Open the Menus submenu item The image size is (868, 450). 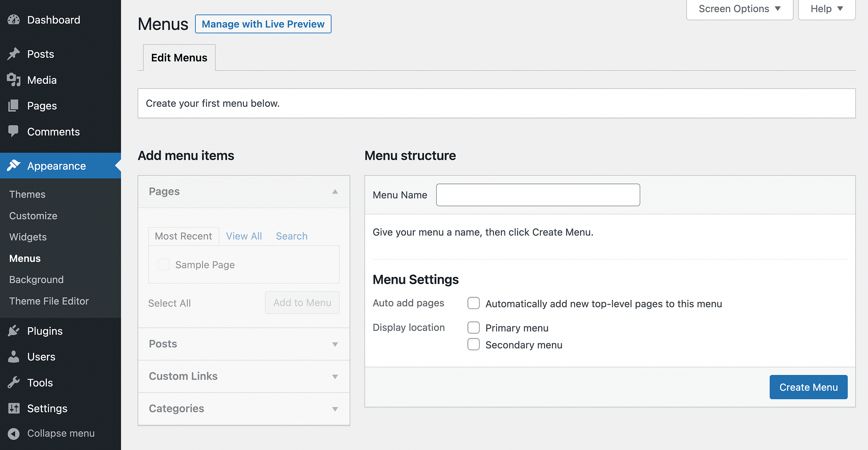tap(25, 258)
